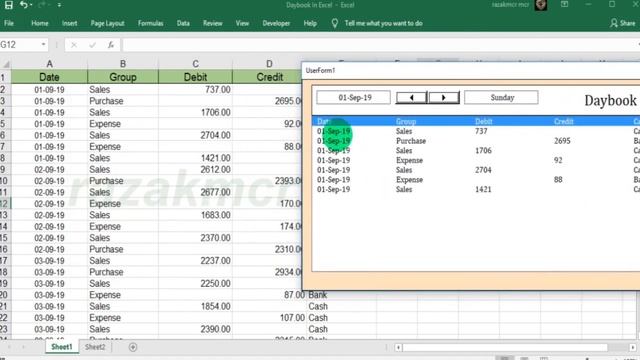Click the Undo arrow icon
The width and height of the screenshot is (640, 360).
[23, 5]
